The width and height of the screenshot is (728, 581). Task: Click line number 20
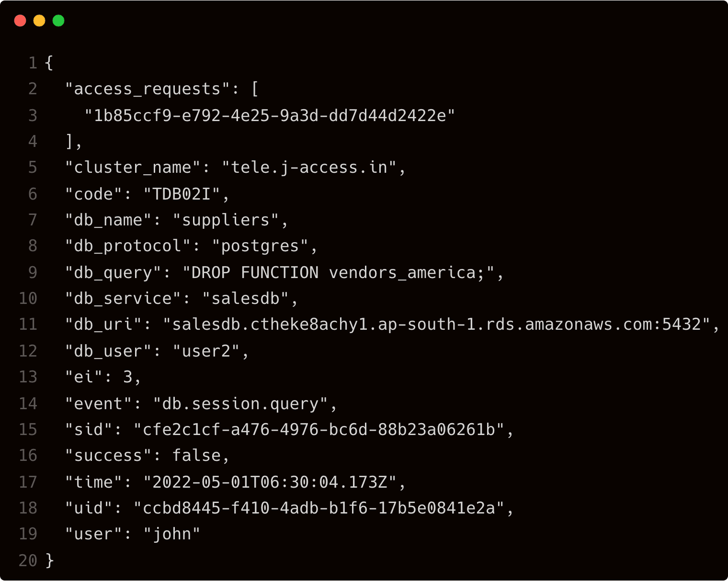28,560
